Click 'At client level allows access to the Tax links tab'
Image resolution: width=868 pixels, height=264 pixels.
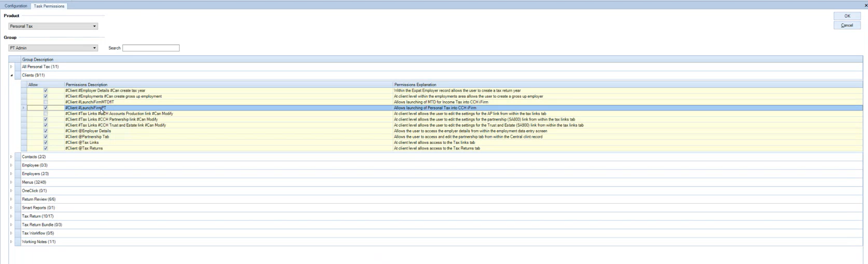point(434,142)
